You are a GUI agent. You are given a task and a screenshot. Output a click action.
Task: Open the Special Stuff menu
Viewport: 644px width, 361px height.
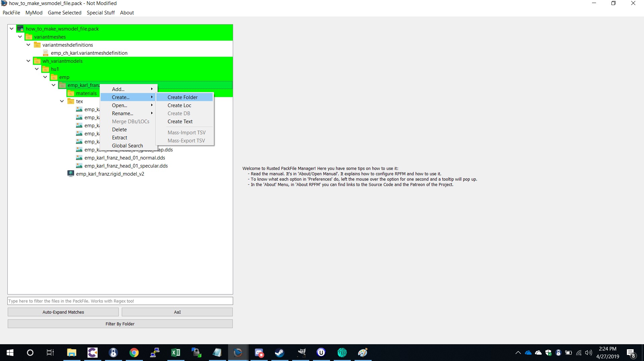click(x=101, y=13)
